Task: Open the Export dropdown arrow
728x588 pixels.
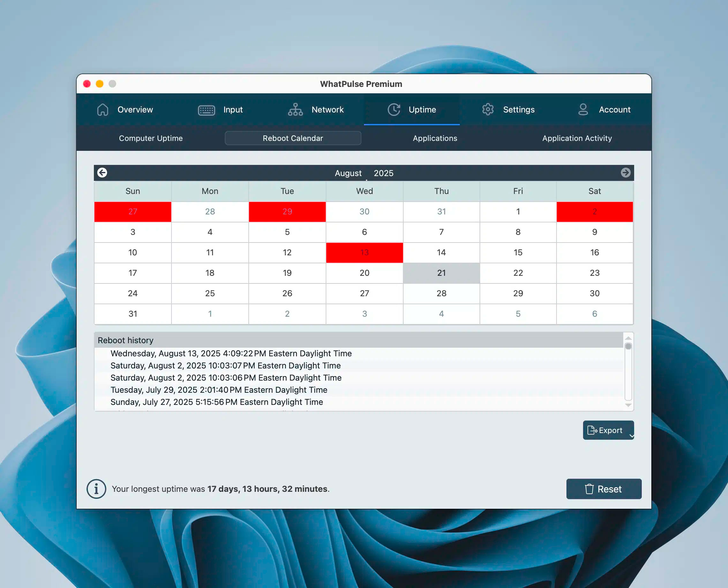Action: click(631, 436)
